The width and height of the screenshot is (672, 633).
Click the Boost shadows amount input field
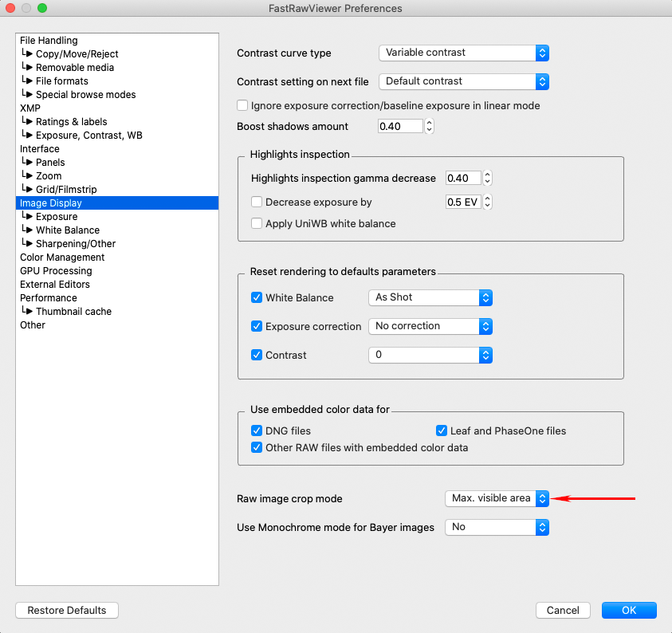400,126
